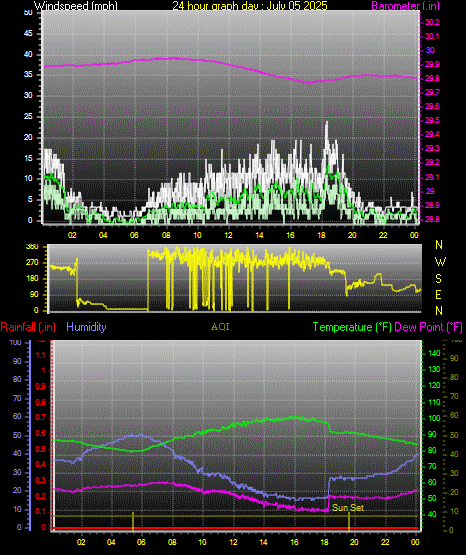Select 60 on the blue humidity axis
466x555 pixels.
17,417
